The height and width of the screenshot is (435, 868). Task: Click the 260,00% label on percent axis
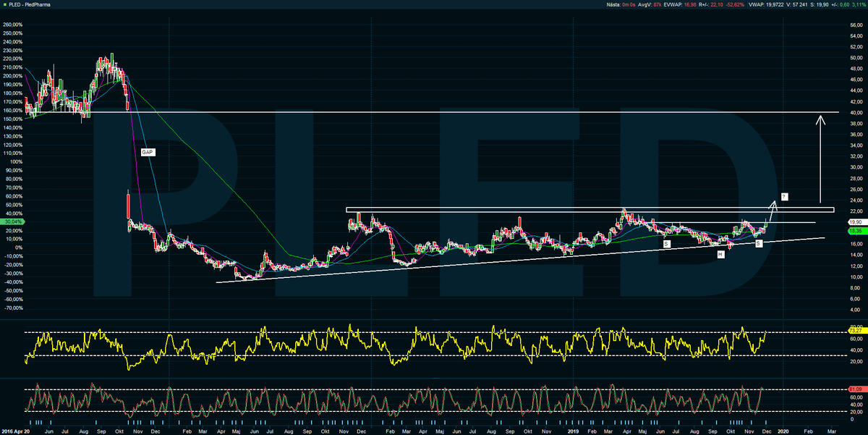click(x=14, y=25)
